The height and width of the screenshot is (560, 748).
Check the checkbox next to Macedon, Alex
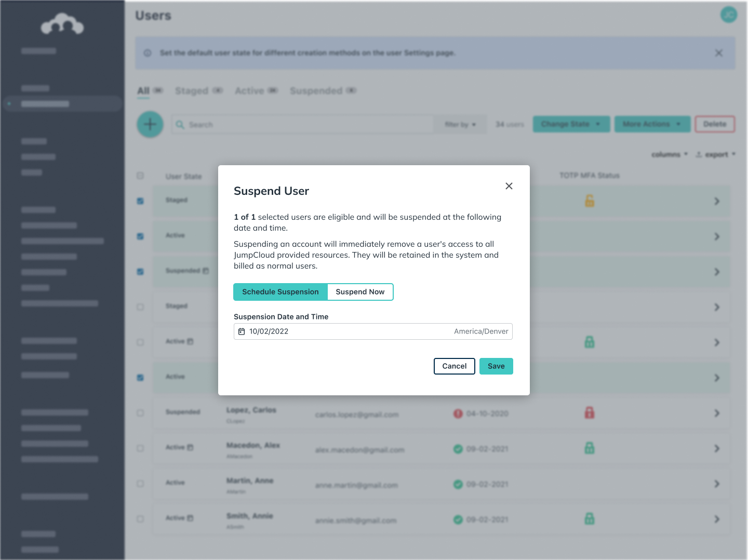click(140, 448)
